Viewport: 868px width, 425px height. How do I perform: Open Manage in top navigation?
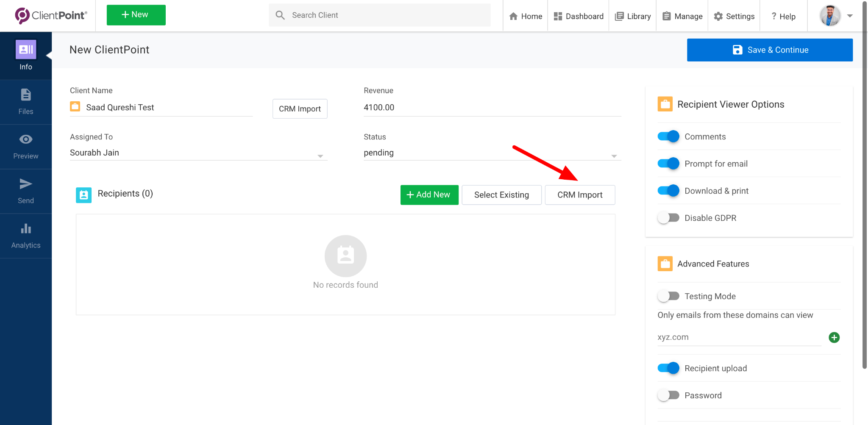pyautogui.click(x=682, y=16)
